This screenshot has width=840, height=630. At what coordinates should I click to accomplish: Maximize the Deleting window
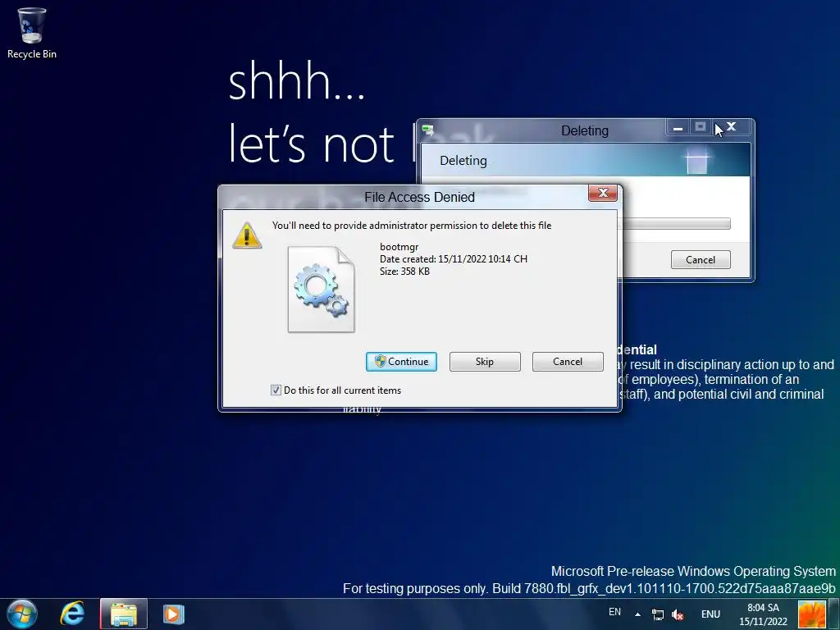701,127
